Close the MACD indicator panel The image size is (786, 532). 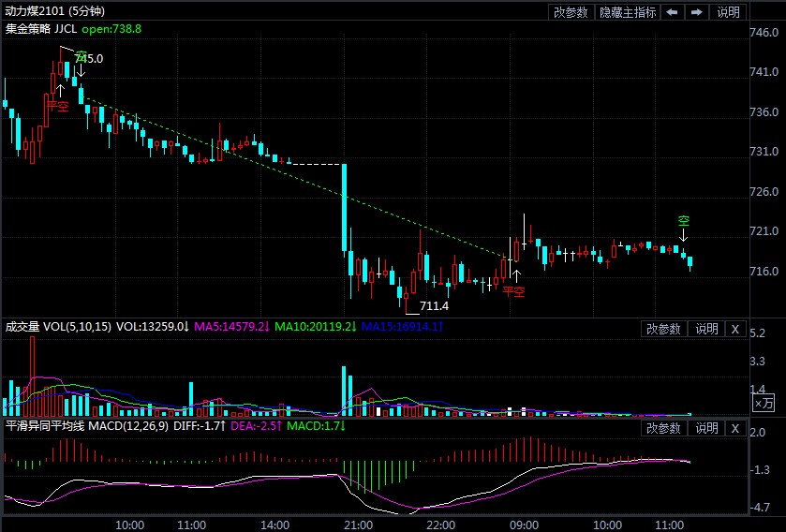pos(735,428)
